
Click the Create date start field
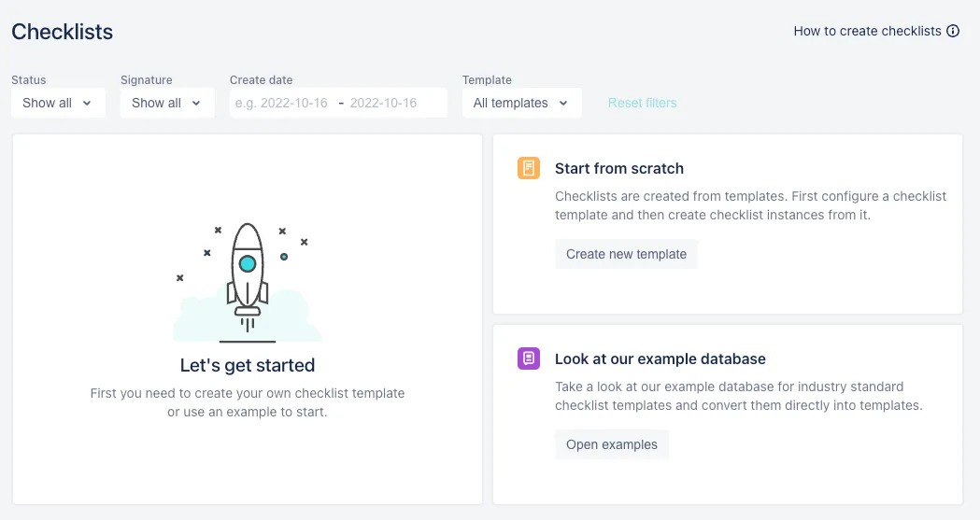[281, 103]
